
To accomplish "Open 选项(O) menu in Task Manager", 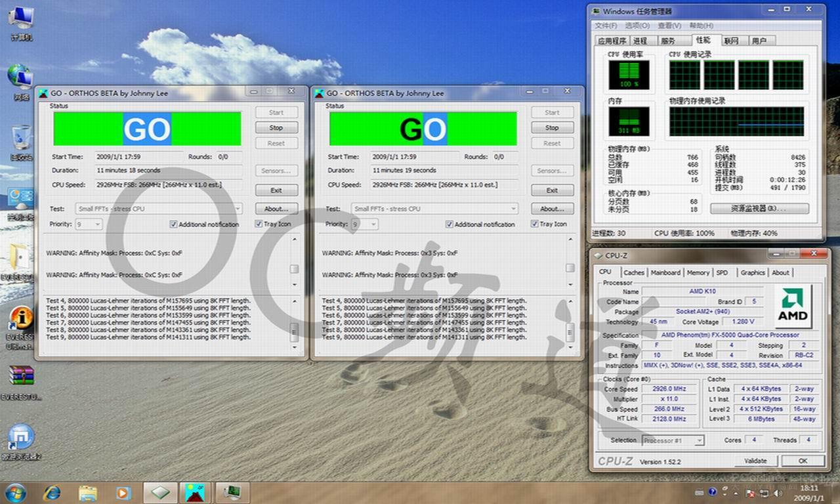I will [637, 26].
